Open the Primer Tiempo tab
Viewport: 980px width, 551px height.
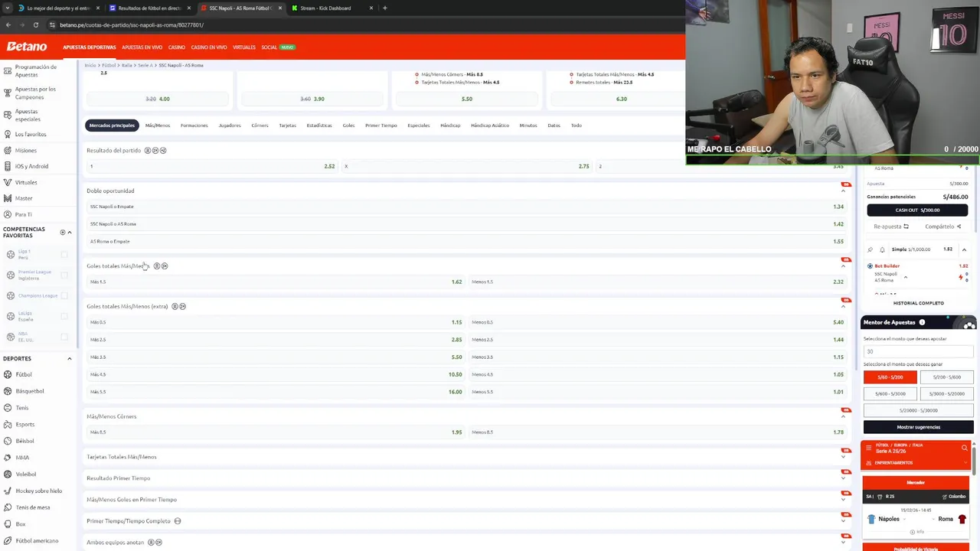pyautogui.click(x=381, y=126)
